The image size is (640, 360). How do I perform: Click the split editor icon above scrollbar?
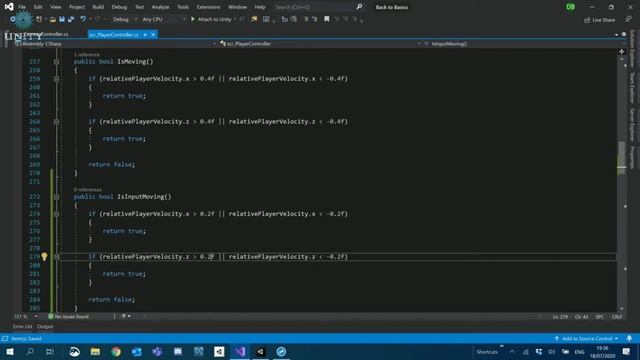point(621,52)
